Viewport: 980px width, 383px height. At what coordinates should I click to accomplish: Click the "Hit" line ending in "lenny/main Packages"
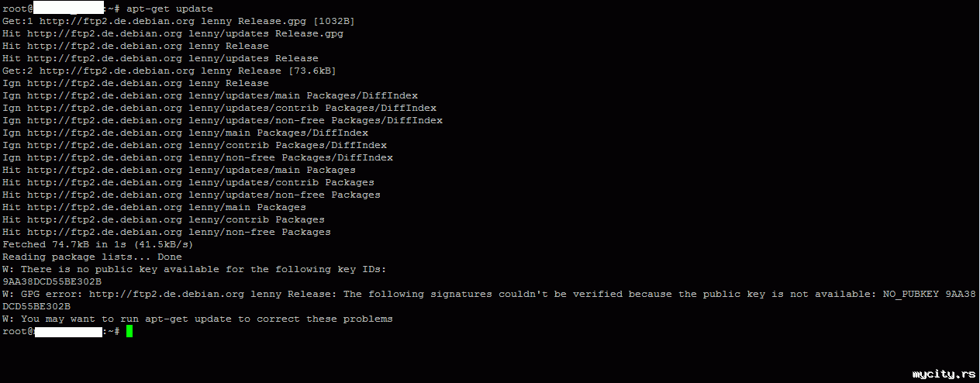154,207
